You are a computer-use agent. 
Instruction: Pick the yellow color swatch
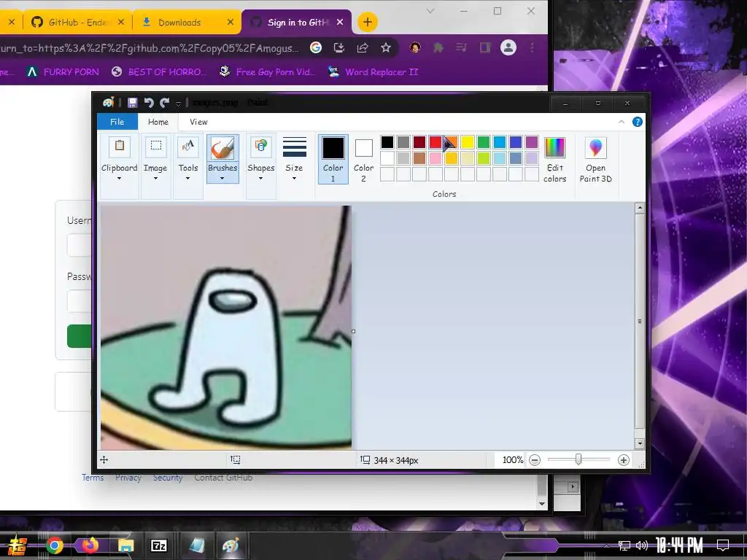468,142
